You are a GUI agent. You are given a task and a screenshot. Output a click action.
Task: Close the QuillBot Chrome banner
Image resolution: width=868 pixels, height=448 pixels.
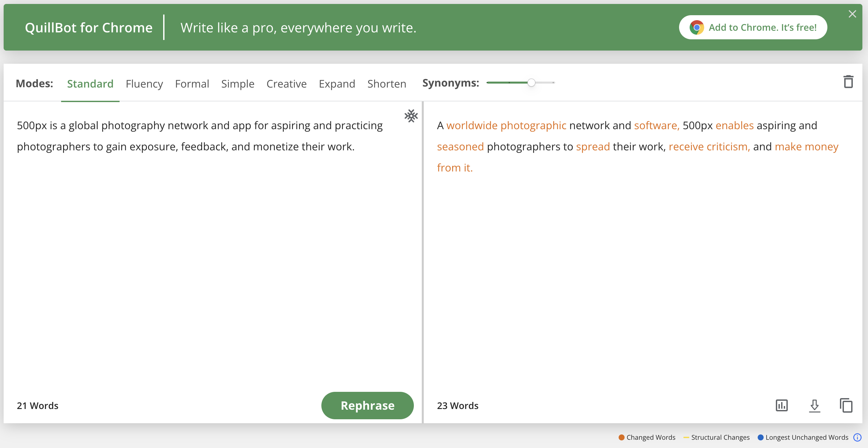852,14
